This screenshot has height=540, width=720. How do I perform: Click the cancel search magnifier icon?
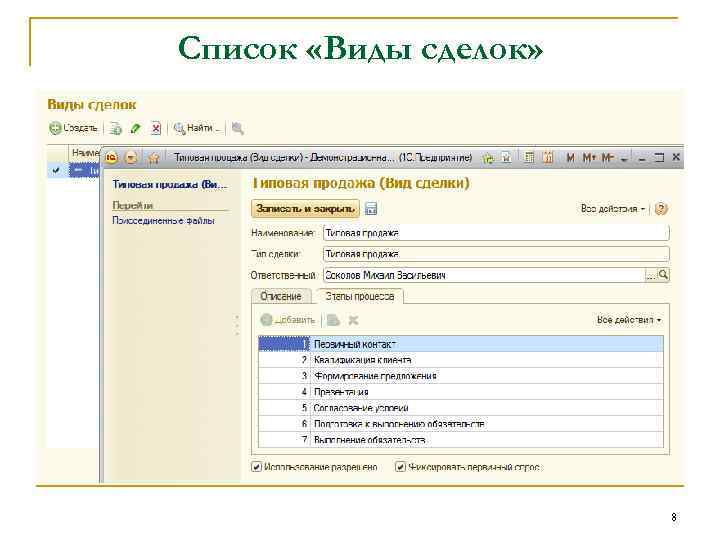[x=237, y=129]
